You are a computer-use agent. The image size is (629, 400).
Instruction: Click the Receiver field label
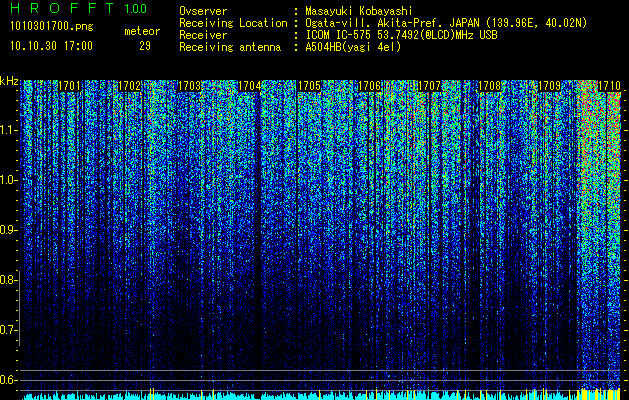(x=203, y=35)
